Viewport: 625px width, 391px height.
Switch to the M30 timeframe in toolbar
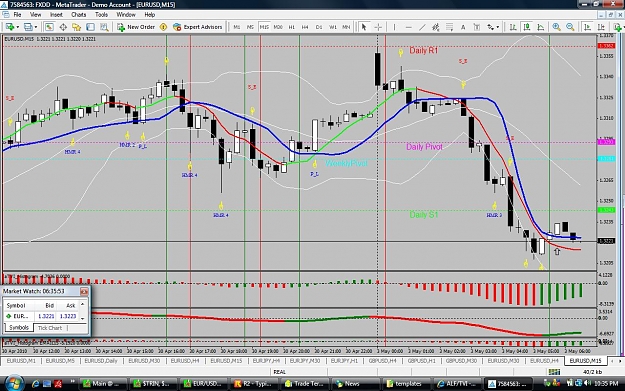coord(278,27)
